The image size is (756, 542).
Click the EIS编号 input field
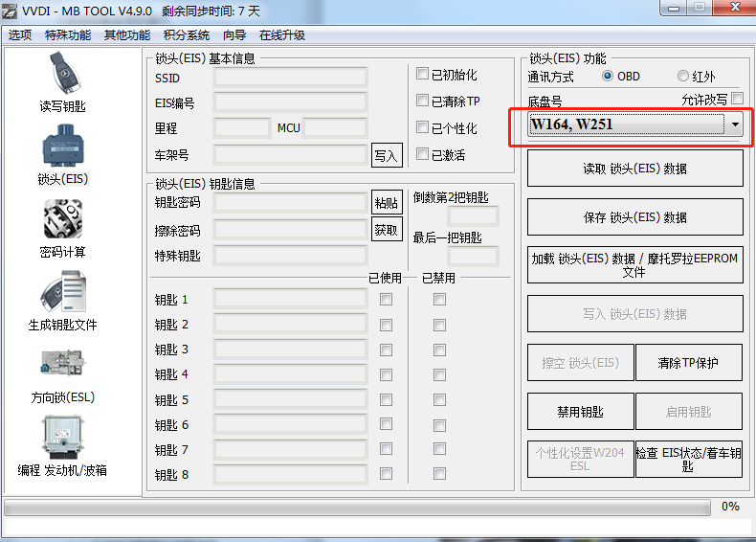point(290,102)
